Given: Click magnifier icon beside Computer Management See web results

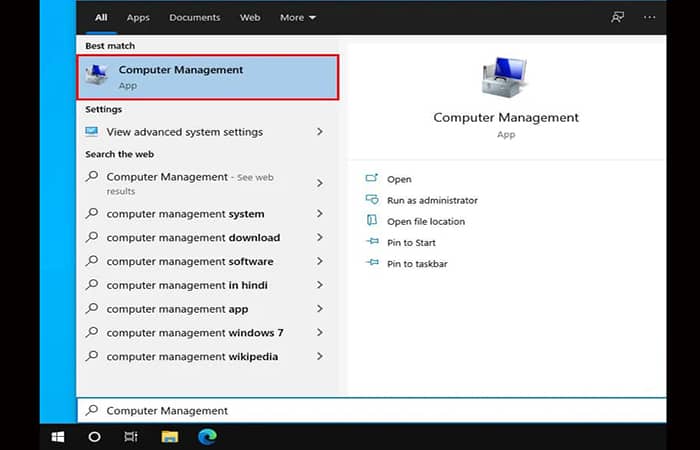Looking at the screenshot, I should click(92, 176).
